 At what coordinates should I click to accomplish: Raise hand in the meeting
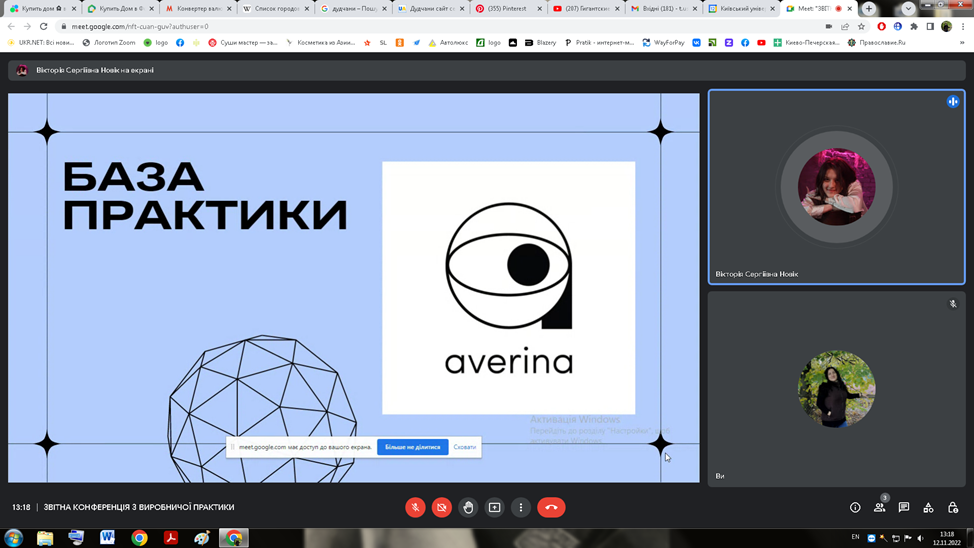coord(468,508)
